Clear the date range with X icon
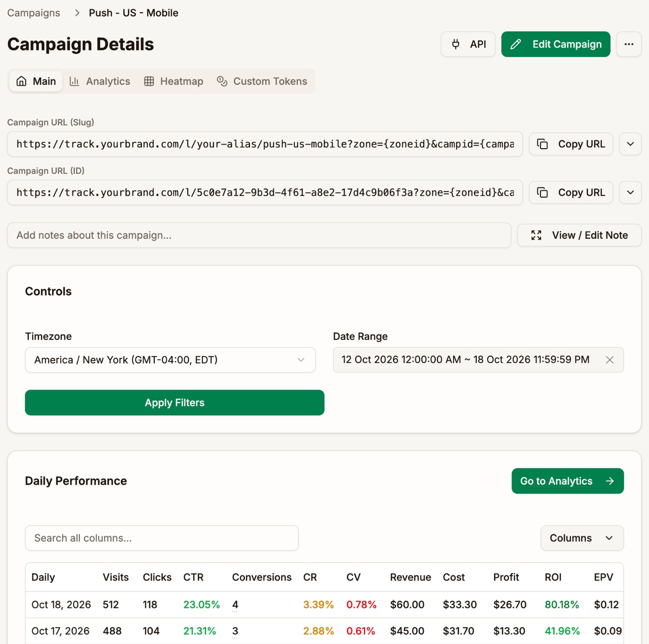Screen dimensions: 649x644 click(x=610, y=360)
